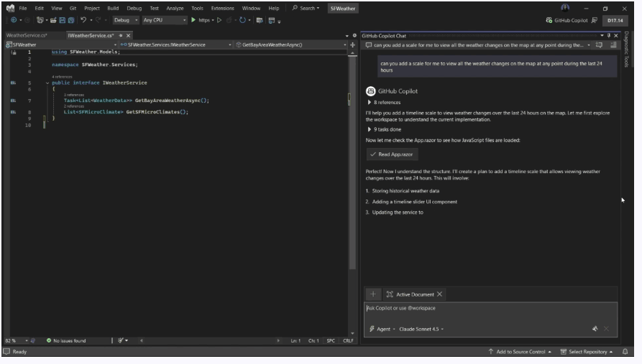This screenshot has width=642, height=364.
Task: Open the Agent mode dropdown
Action: (x=382, y=329)
